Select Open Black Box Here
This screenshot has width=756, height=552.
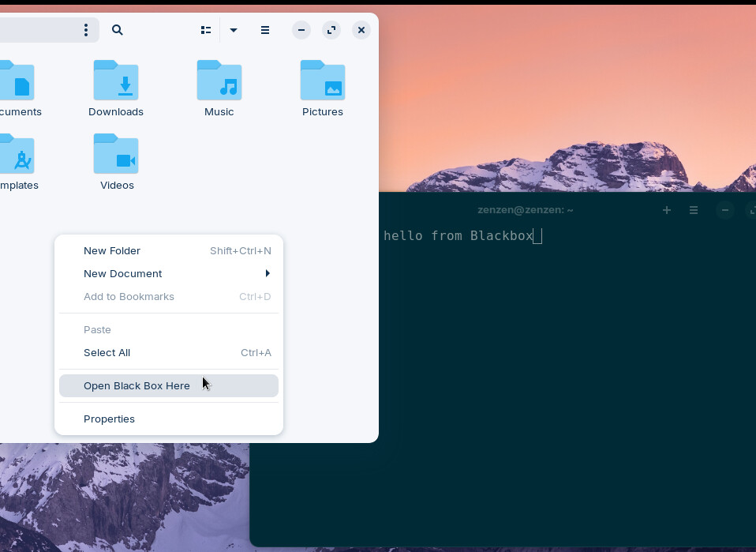[x=169, y=386]
